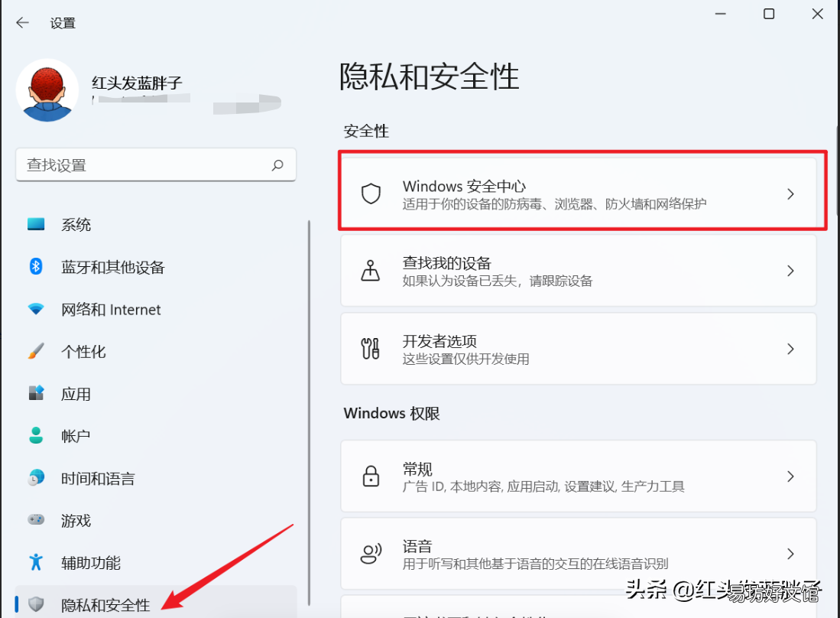Screen dimensions: 840x618
Task: Open 查找我的设备
Action: 579,271
